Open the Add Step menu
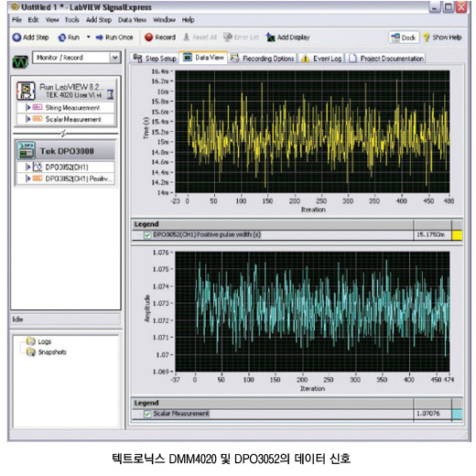The image size is (476, 476). click(99, 20)
